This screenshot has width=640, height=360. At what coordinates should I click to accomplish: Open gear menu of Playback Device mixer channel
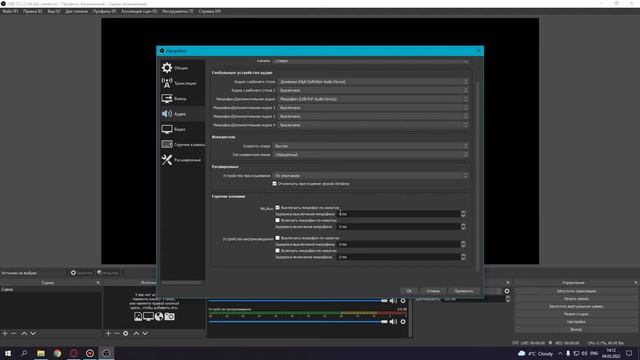pyautogui.click(x=403, y=322)
